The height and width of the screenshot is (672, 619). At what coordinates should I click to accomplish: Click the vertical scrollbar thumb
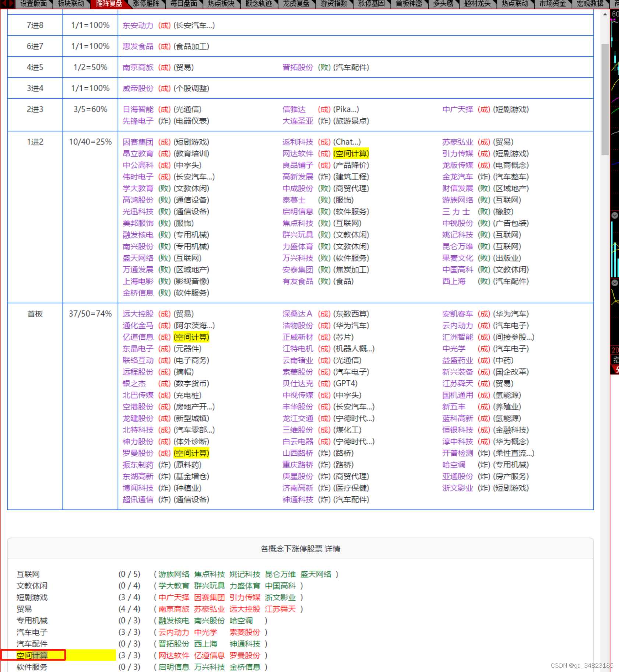pos(605,99)
